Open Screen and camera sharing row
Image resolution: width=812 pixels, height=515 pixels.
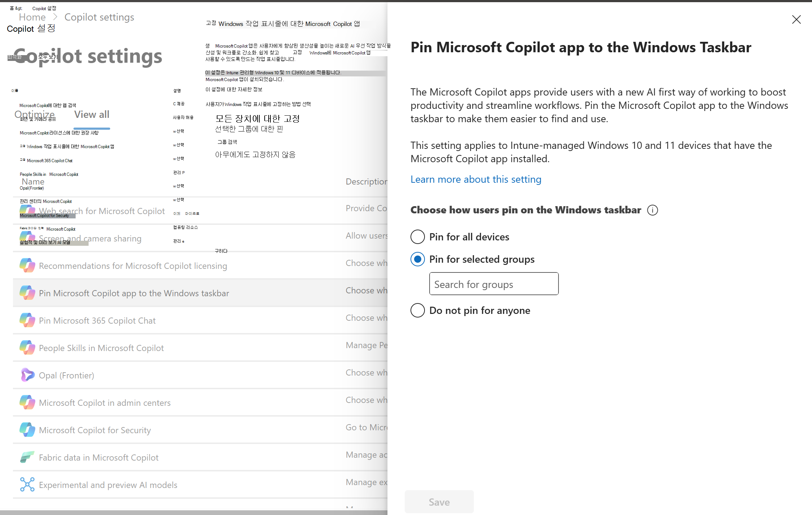click(90, 239)
